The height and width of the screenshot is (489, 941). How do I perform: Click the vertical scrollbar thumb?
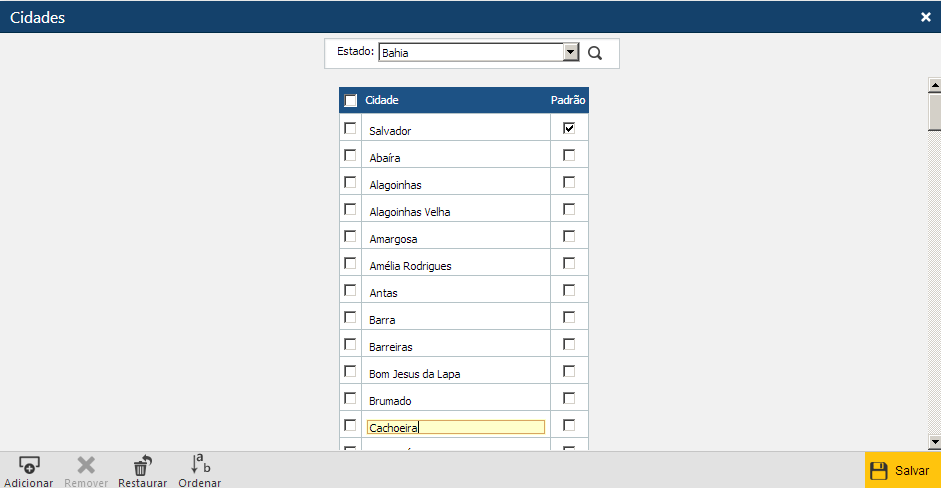tap(934, 112)
